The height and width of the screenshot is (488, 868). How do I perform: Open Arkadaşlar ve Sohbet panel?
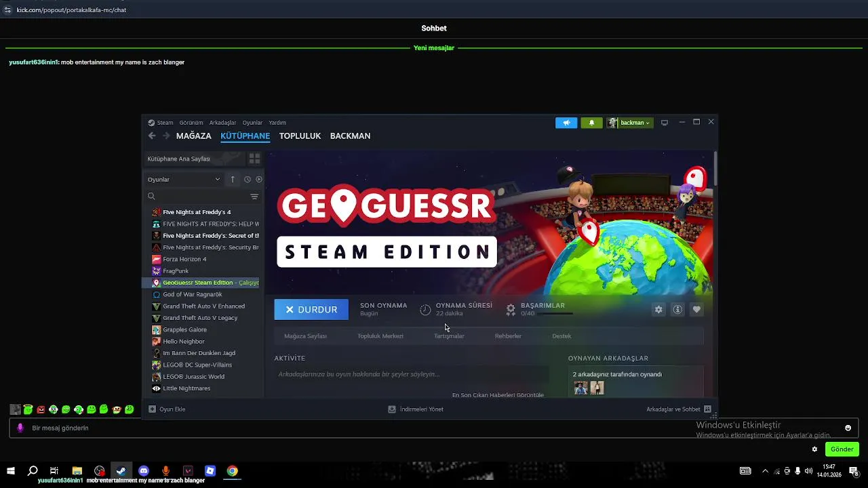pos(679,409)
